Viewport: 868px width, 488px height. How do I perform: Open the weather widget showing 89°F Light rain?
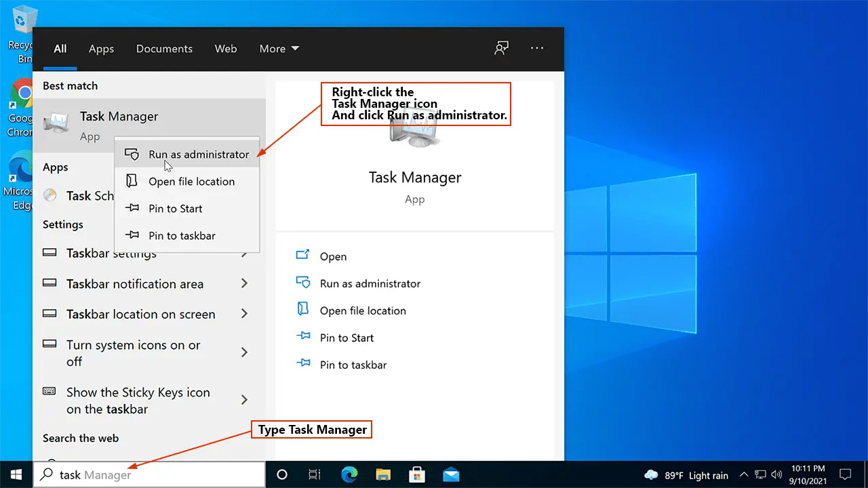(x=688, y=474)
